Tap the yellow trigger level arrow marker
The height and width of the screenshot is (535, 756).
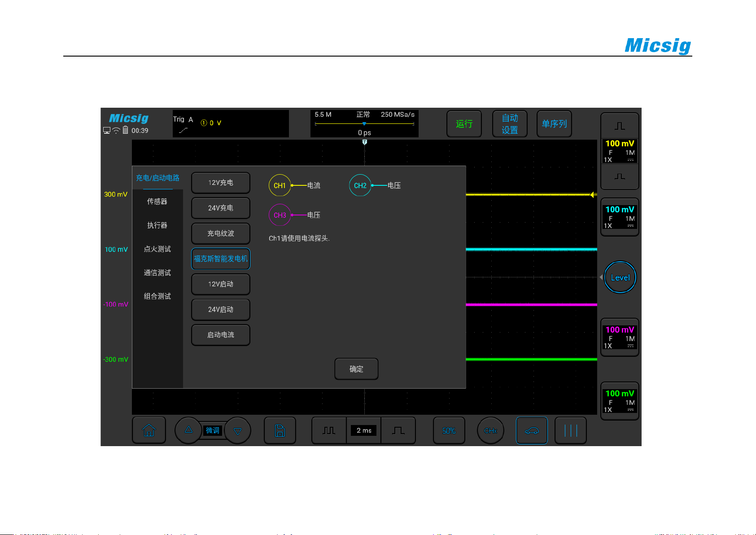(x=593, y=195)
